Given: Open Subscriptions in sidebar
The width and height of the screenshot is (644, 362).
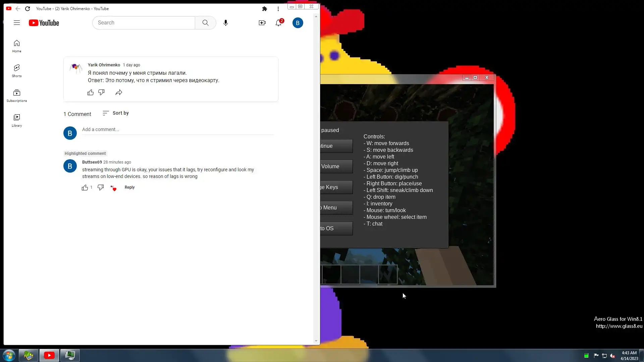Looking at the screenshot, I should (17, 96).
